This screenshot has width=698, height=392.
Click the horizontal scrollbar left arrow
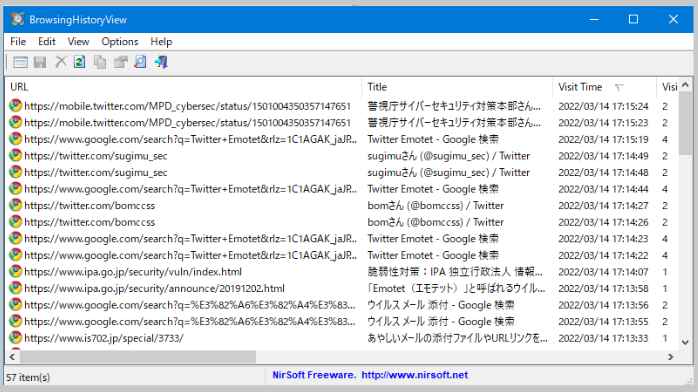[x=12, y=357]
